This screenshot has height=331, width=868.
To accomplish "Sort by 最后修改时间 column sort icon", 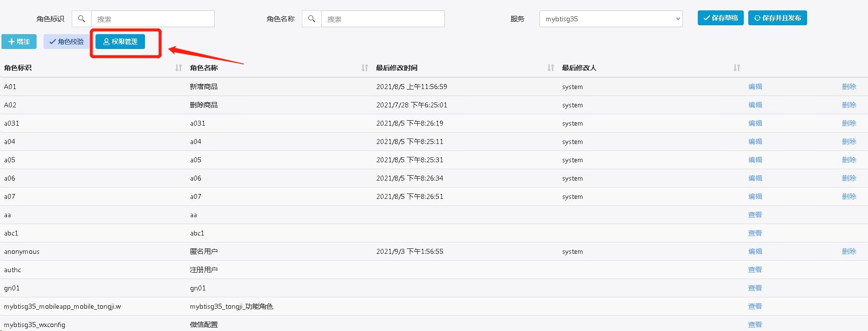I will [551, 68].
